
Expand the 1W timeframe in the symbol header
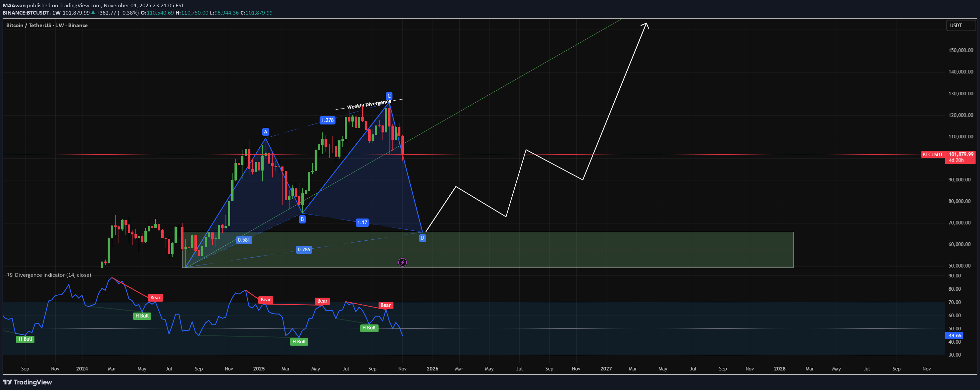click(57, 13)
